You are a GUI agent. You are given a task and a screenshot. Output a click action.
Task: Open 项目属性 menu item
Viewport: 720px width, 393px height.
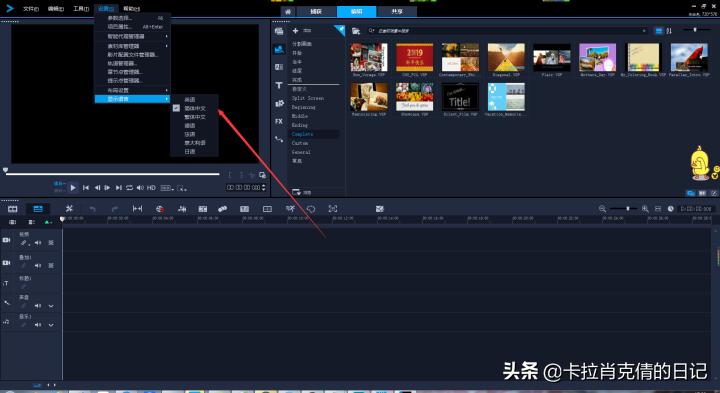click(x=132, y=27)
